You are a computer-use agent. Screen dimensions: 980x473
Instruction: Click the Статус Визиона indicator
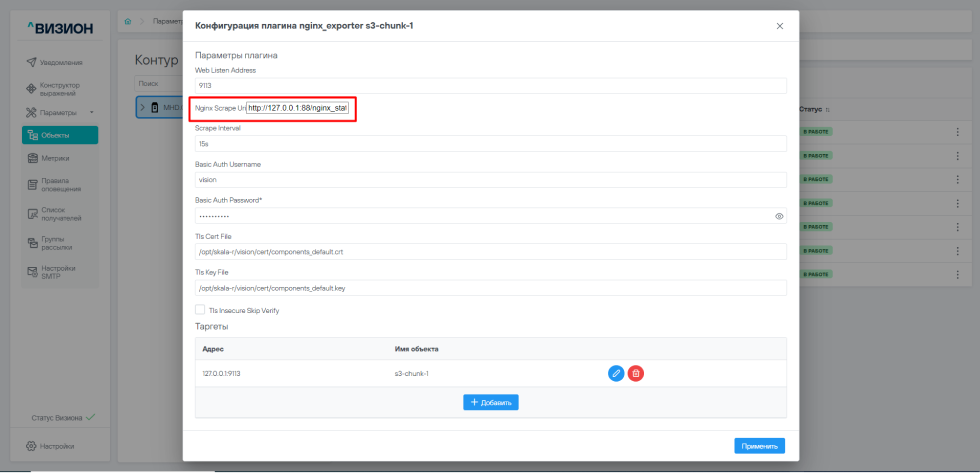coord(63,417)
